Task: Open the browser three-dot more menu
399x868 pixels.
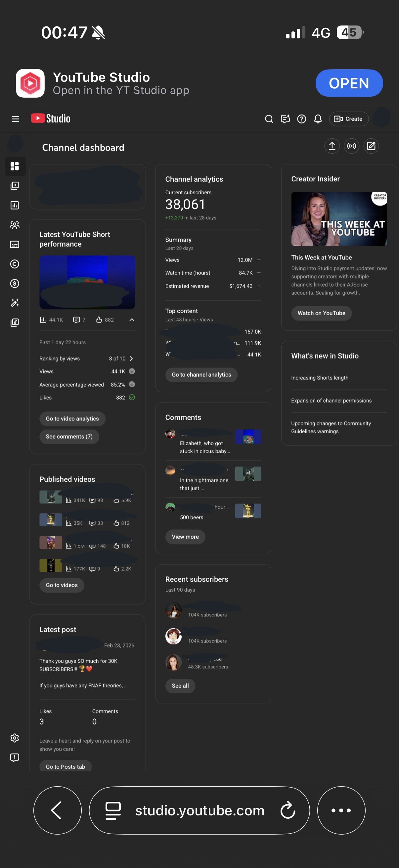Action: pyautogui.click(x=341, y=810)
